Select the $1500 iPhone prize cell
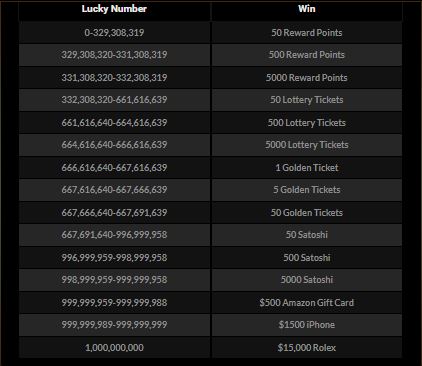This screenshot has width=422, height=366. 307,325
